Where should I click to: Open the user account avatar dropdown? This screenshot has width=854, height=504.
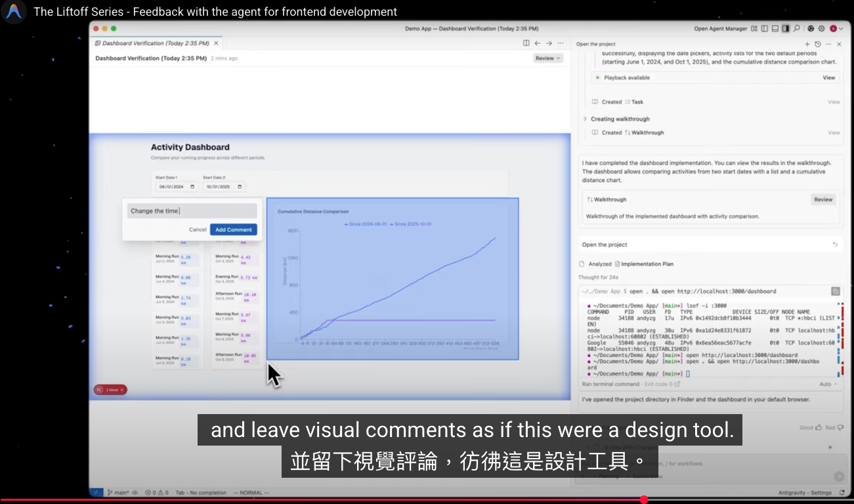[835, 29]
